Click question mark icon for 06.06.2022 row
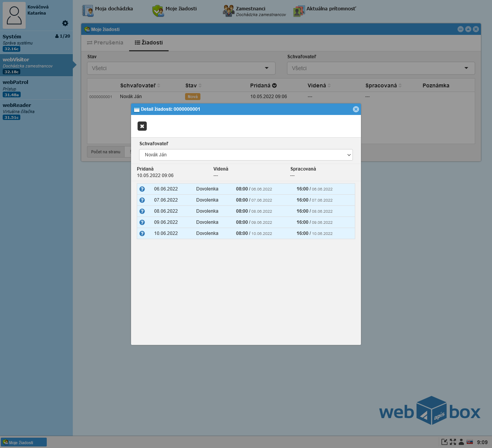Viewport: 492px width, 448px height. (142, 189)
